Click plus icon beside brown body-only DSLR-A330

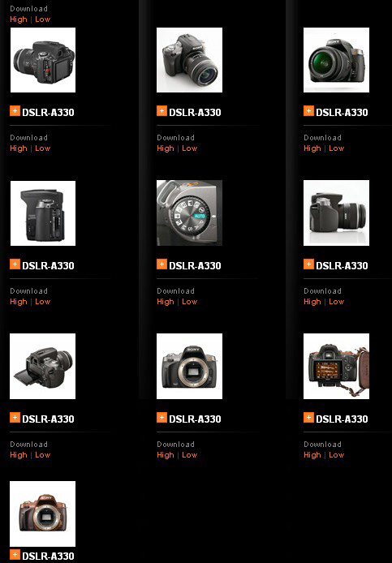click(15, 555)
